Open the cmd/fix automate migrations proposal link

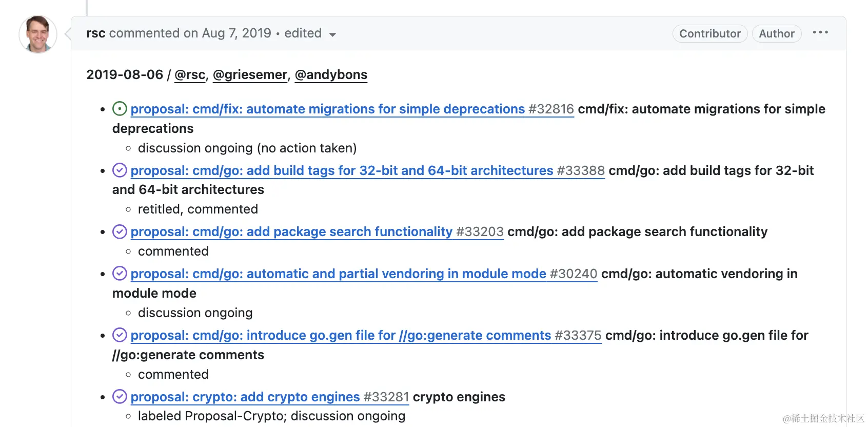coord(327,109)
